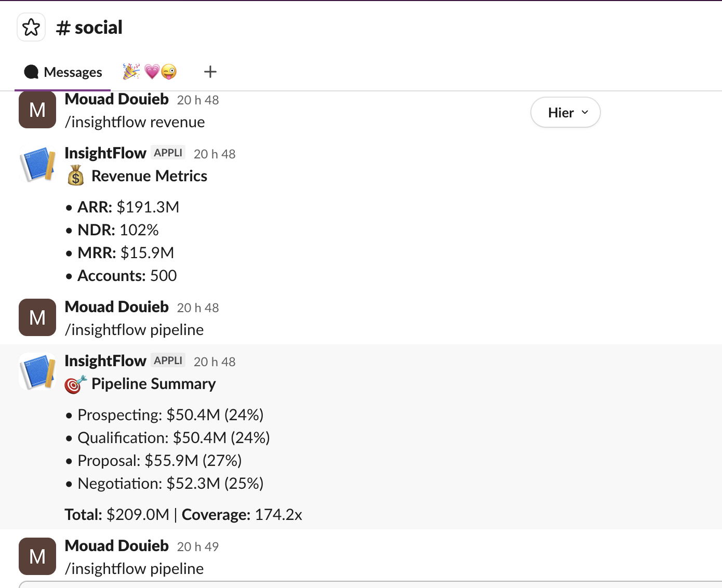Click Mouad Douieb's avatar on the revenue command
The width and height of the screenshot is (722, 588).
point(37,110)
